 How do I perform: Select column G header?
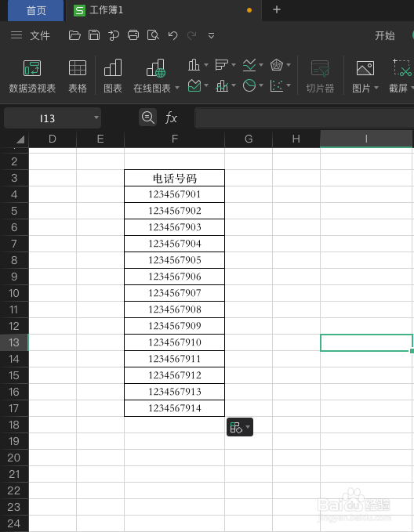pyautogui.click(x=249, y=139)
